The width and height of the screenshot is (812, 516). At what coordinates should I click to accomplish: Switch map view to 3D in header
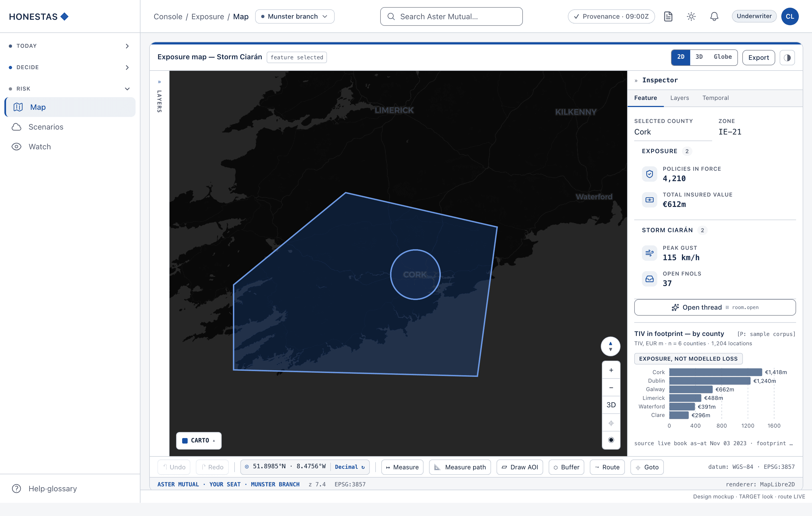coord(699,57)
